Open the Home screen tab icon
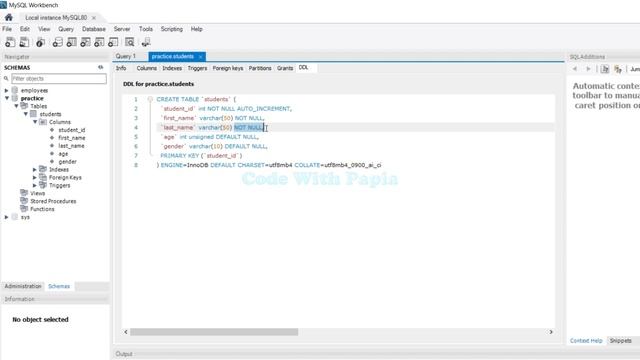Viewport: 640px width, 360px height. pos(9,18)
